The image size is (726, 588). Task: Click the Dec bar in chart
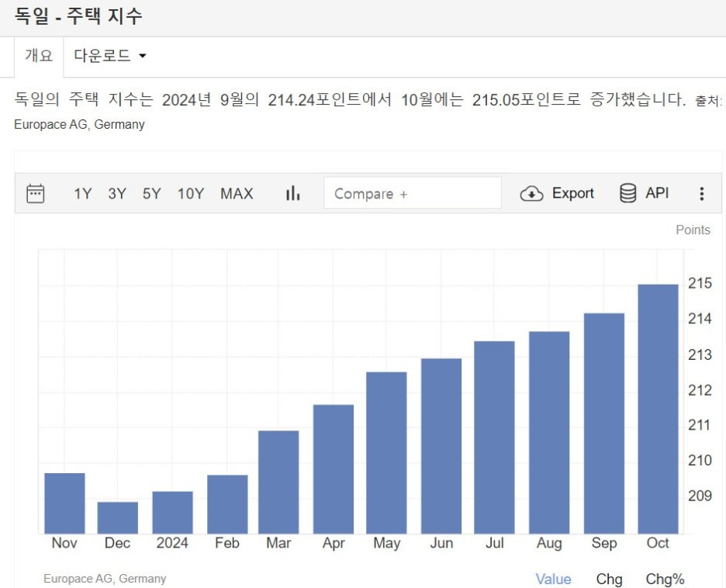tap(118, 517)
